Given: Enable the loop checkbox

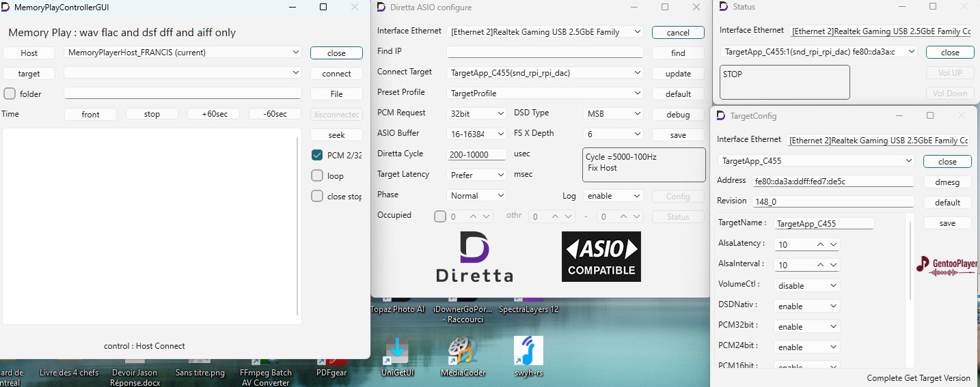Looking at the screenshot, I should (317, 175).
